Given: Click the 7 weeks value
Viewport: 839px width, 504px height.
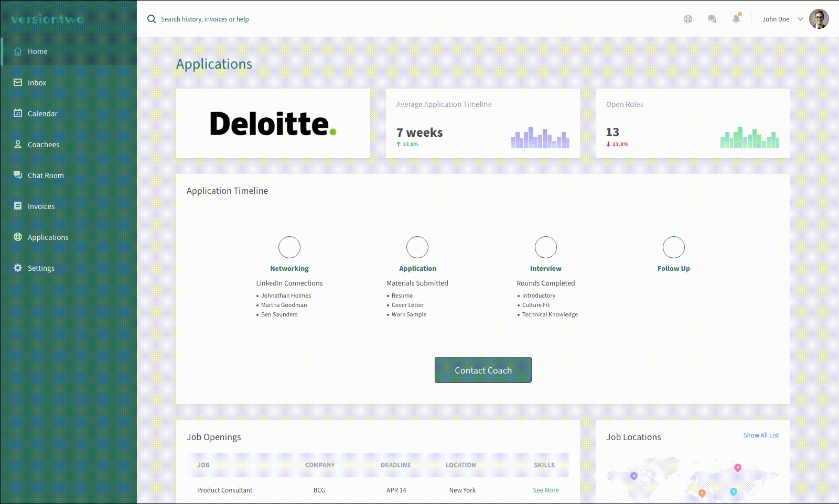Looking at the screenshot, I should tap(419, 133).
